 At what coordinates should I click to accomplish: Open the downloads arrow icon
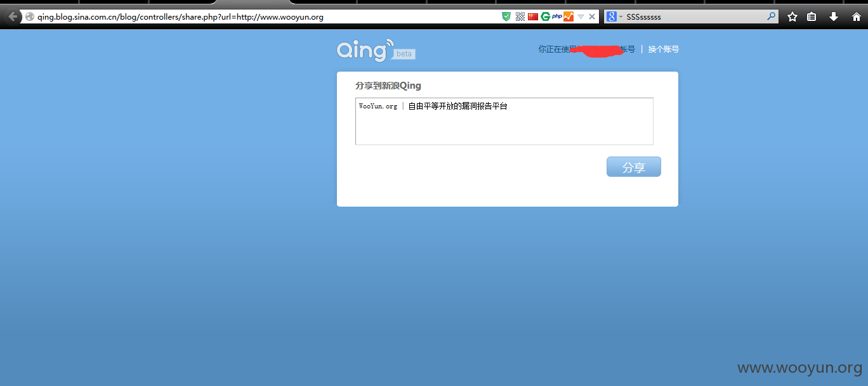coord(834,17)
